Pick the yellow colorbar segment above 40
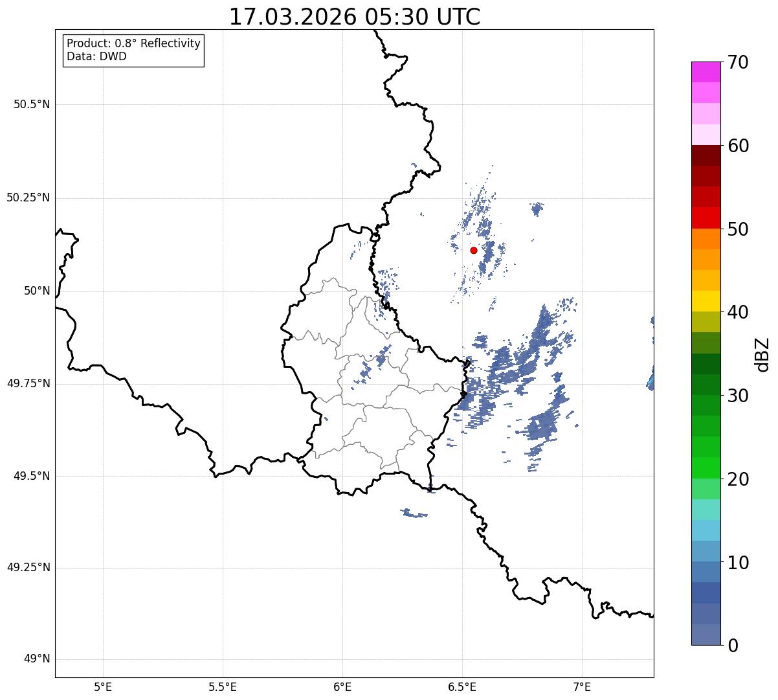 [706, 301]
